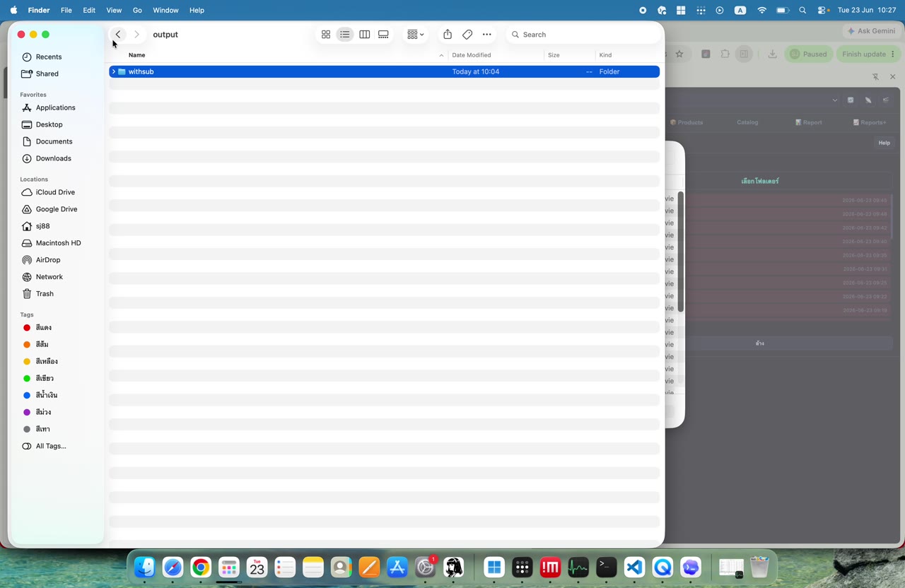
Task: Click the Share icon in Finder toolbar
Action: point(448,35)
